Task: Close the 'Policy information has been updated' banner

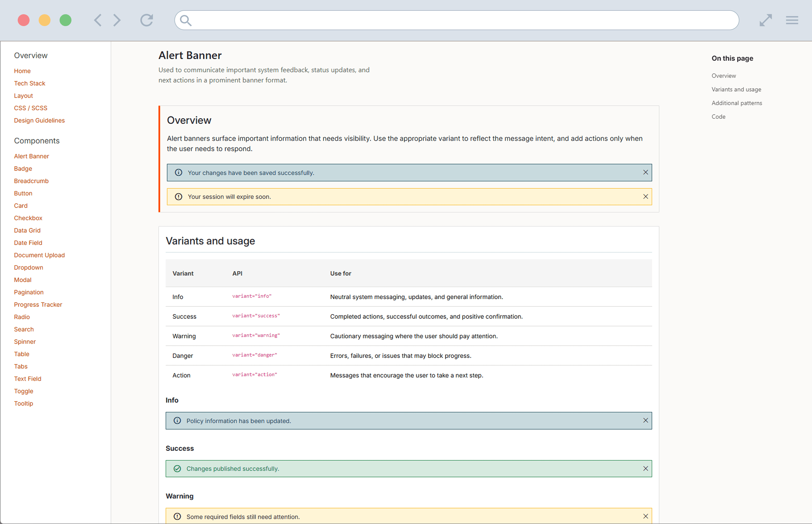Action: click(645, 421)
